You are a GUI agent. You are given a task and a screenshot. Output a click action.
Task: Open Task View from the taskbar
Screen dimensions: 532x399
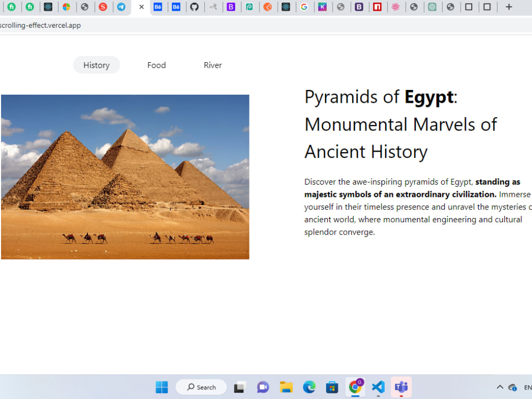point(239,387)
